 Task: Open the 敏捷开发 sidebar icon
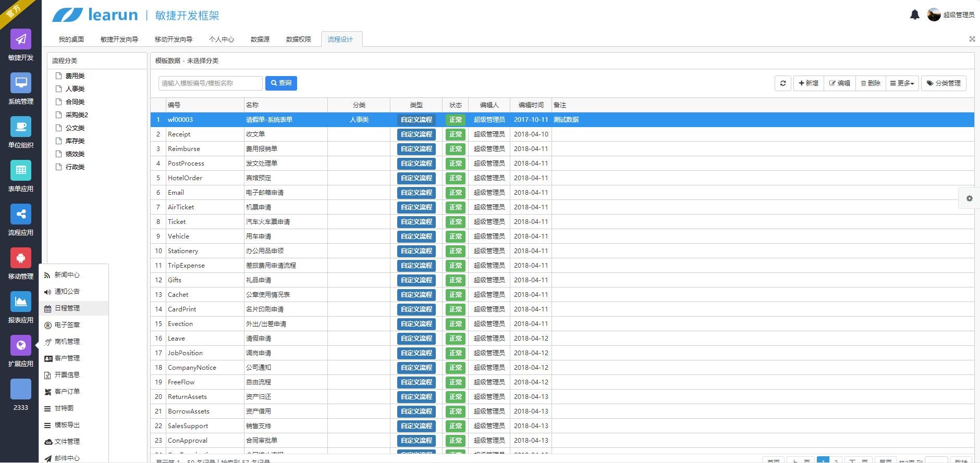coord(21,39)
